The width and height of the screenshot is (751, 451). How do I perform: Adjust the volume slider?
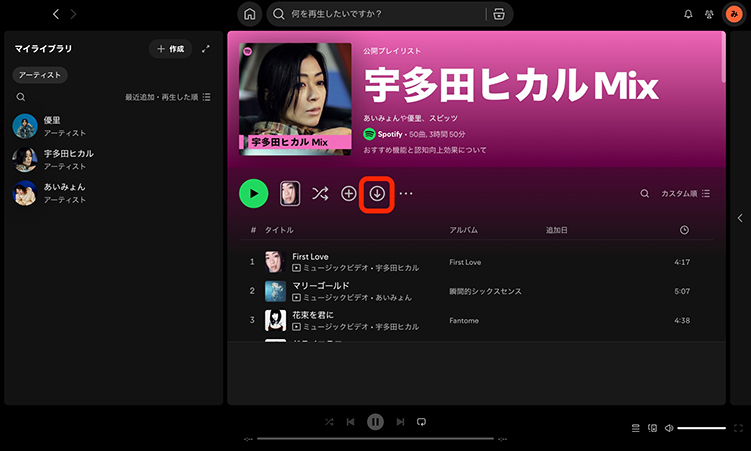702,428
